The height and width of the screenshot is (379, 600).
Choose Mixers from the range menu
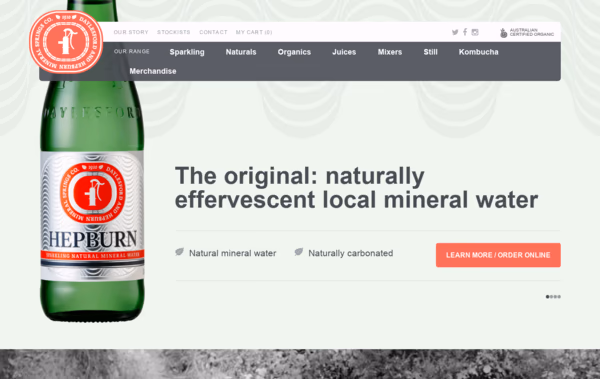390,52
